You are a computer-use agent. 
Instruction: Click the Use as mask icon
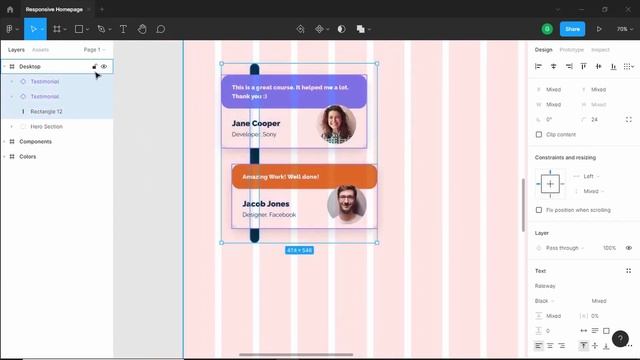pyautogui.click(x=341, y=29)
